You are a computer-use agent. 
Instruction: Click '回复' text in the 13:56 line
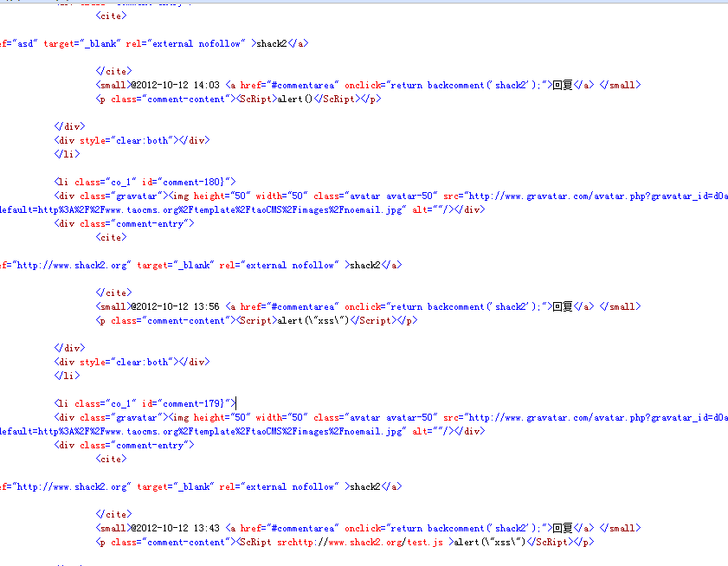point(563,306)
